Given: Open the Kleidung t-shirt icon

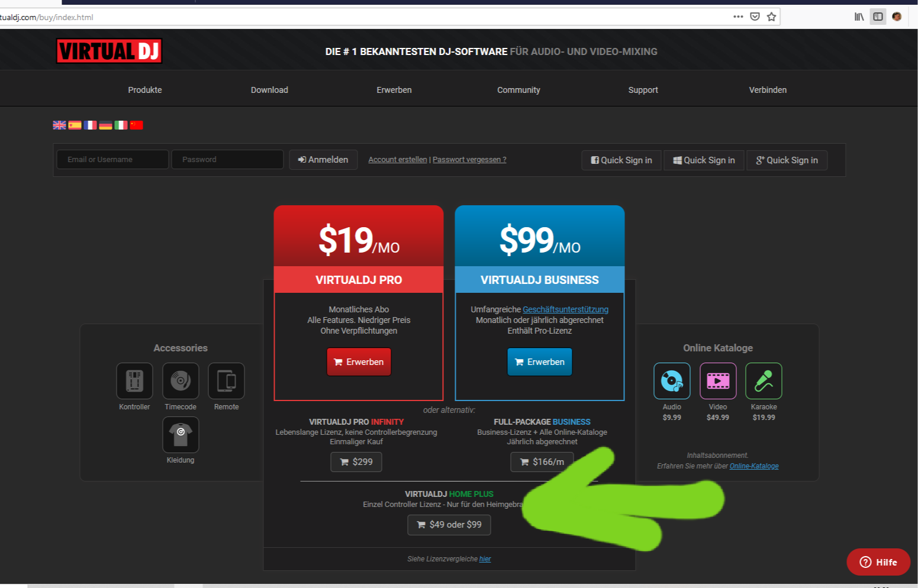Looking at the screenshot, I should click(x=181, y=435).
